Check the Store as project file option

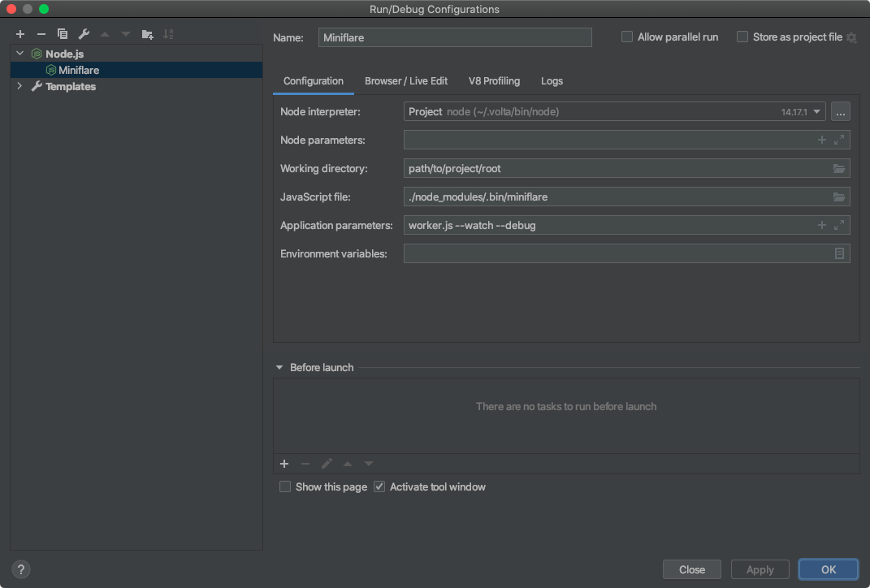pos(742,37)
